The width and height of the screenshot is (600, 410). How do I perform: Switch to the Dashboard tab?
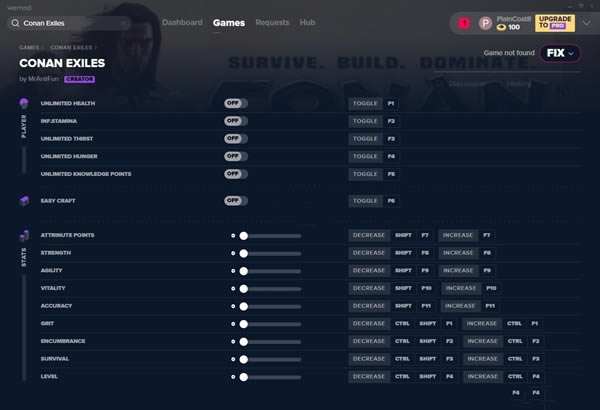pos(181,22)
